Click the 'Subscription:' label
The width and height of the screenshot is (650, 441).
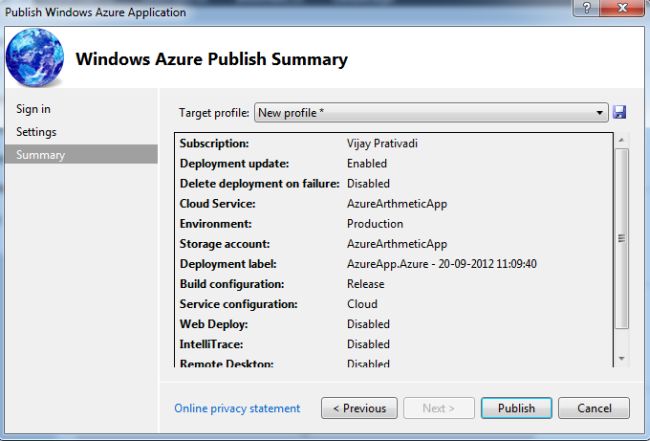point(214,143)
